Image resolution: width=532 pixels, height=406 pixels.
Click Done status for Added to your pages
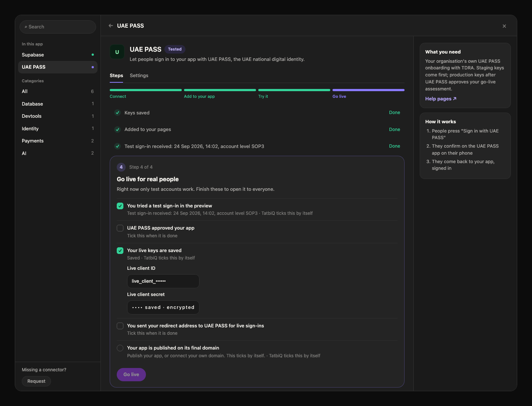(395, 130)
